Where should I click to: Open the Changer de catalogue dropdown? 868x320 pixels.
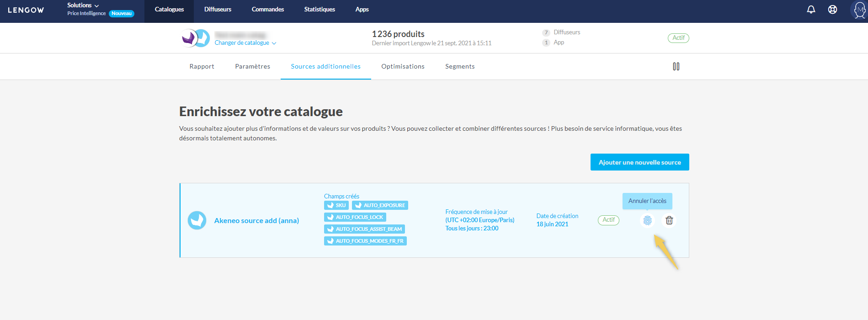click(x=245, y=43)
